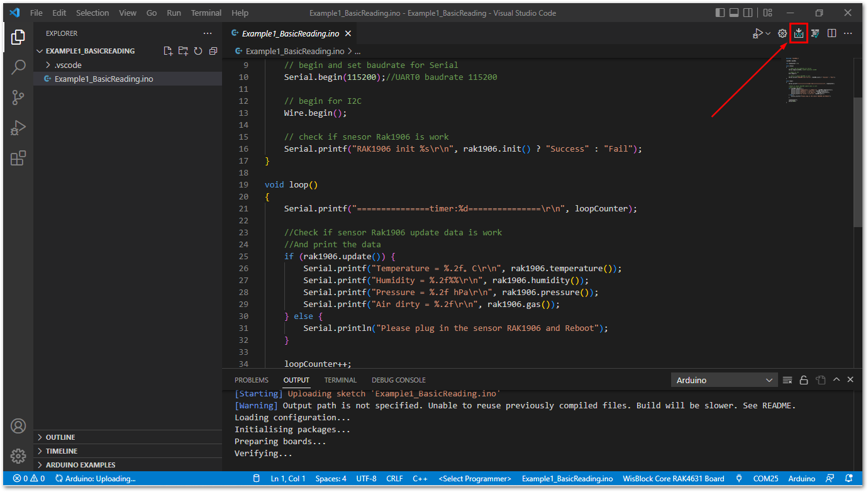Customize the editor layout

tap(767, 13)
